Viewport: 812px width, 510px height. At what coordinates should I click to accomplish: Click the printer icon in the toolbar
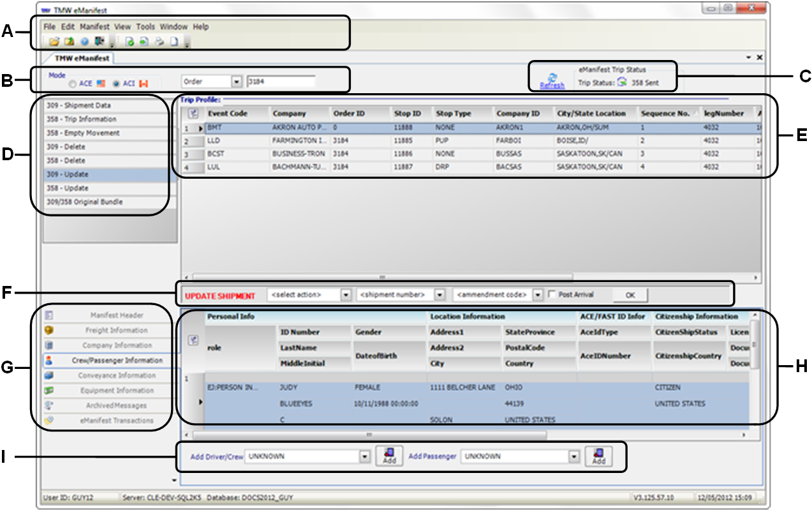click(159, 42)
